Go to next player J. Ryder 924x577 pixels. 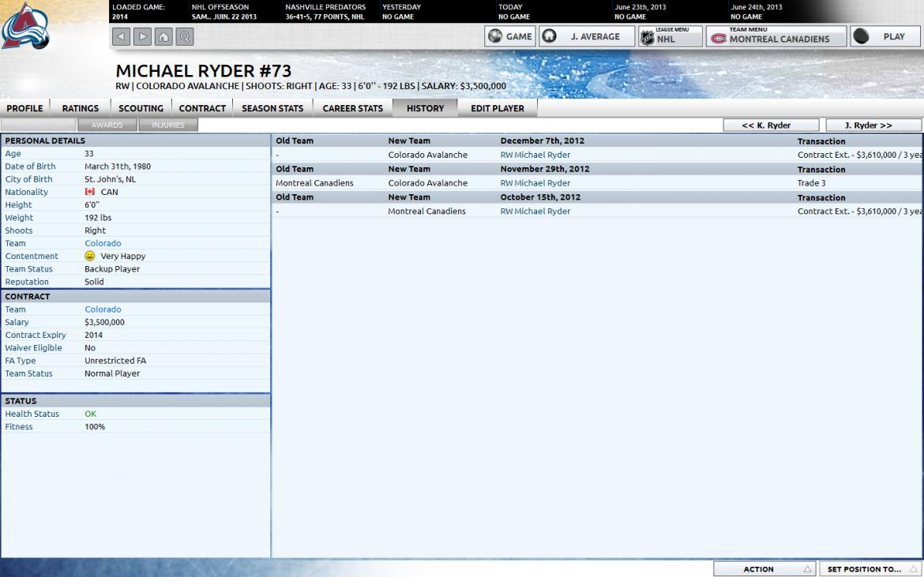point(873,126)
